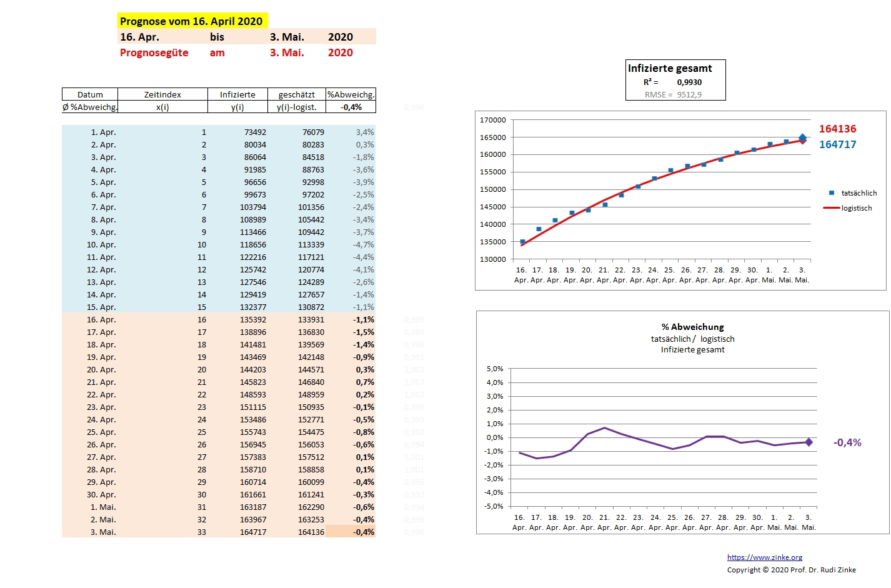Open the https://www.zinke.org link
The height and width of the screenshot is (588, 891).
(764, 557)
